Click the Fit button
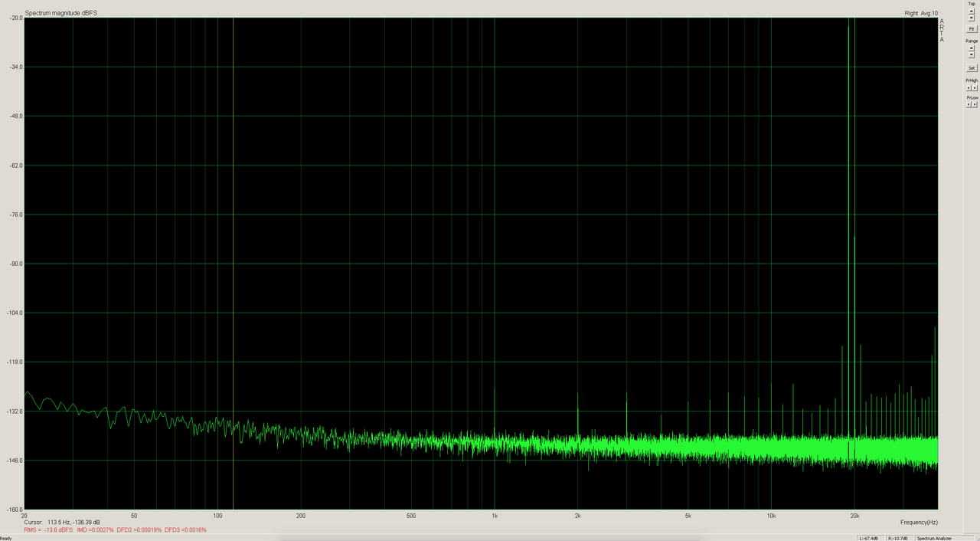Screen dimensions: 980x541 [972, 29]
